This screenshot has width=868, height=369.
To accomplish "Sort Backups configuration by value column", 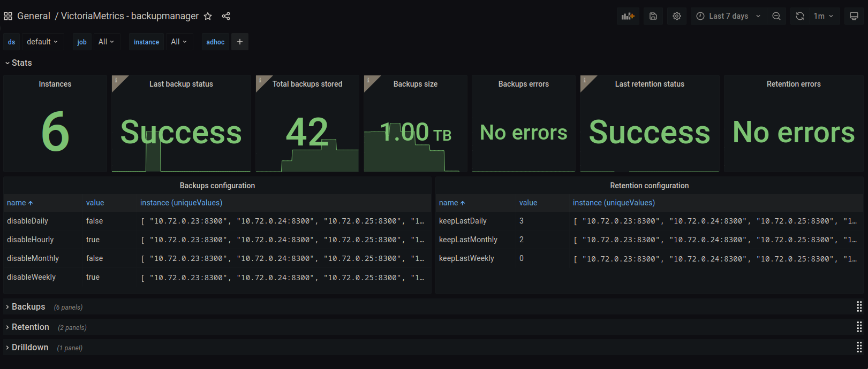I will [x=95, y=203].
